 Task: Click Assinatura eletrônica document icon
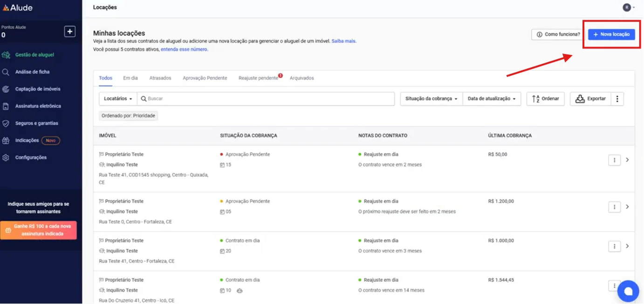tap(6, 106)
